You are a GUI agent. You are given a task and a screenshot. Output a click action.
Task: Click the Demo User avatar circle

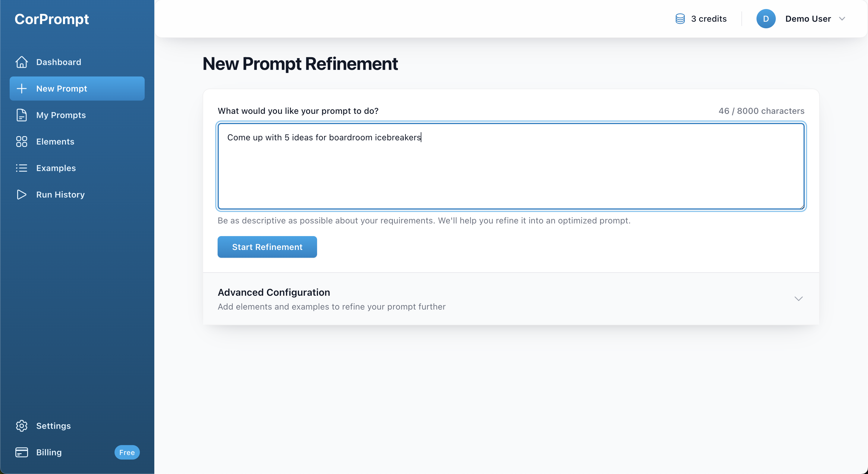[766, 19]
